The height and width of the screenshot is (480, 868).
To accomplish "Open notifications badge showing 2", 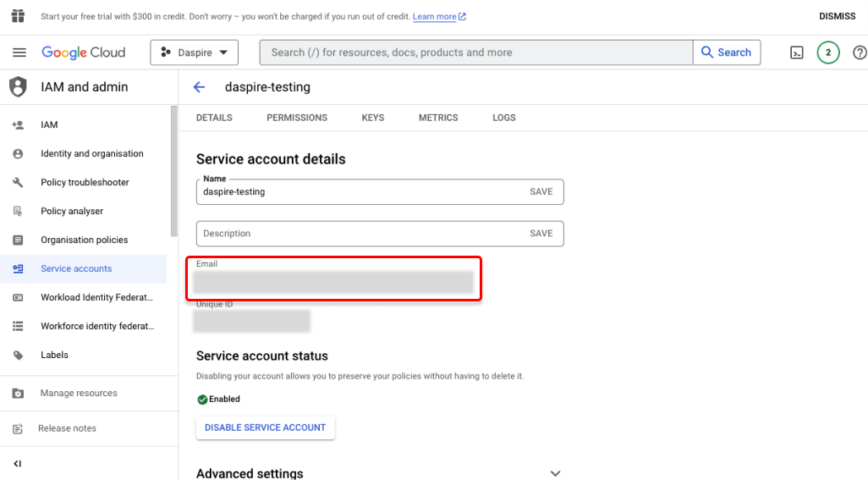I will [x=828, y=52].
